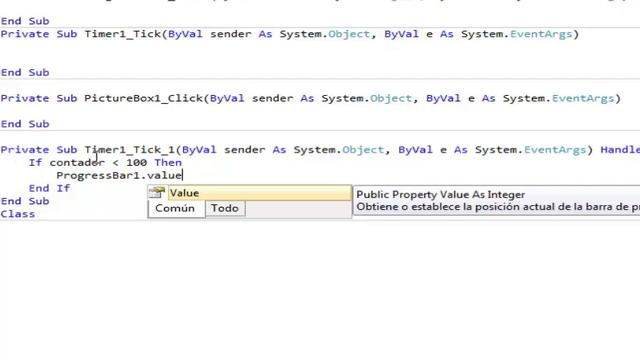Screen dimensions: 640x360
Task: Switch to the Todo IntelliSense tab
Action: [225, 208]
